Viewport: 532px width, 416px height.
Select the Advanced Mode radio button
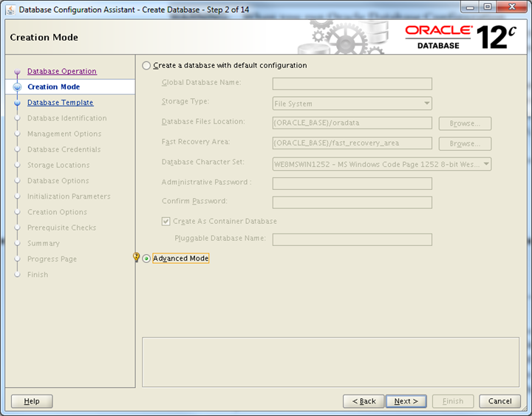click(146, 259)
